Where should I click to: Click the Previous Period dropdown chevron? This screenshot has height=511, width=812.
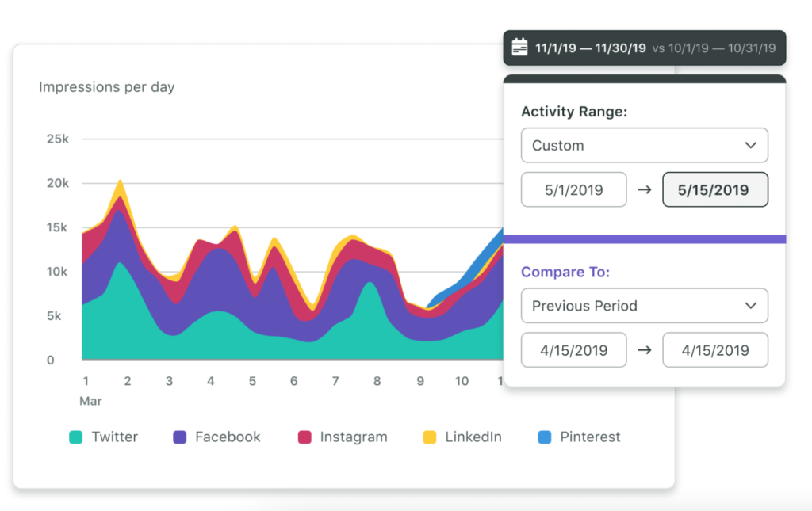(x=751, y=306)
